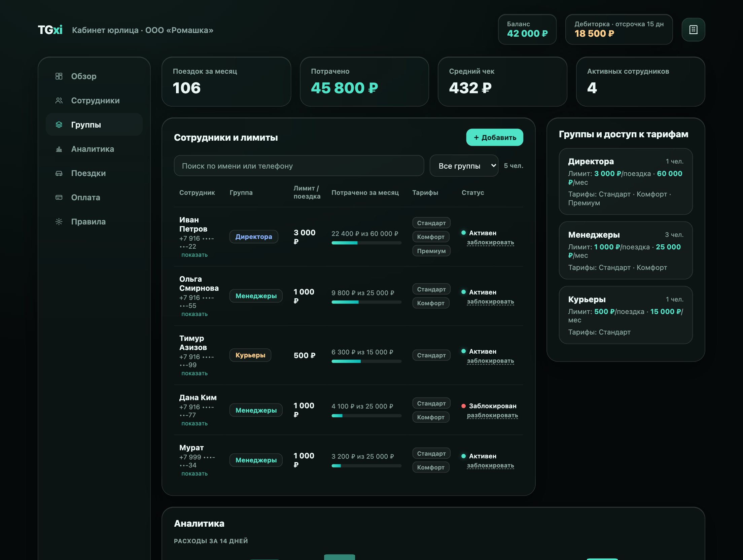Show Ольга Смирнова's phone number

coord(194,314)
